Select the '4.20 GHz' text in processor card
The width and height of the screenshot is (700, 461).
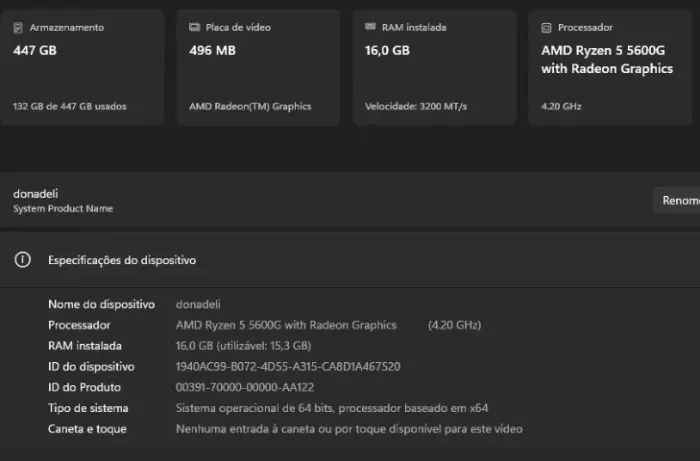561,106
